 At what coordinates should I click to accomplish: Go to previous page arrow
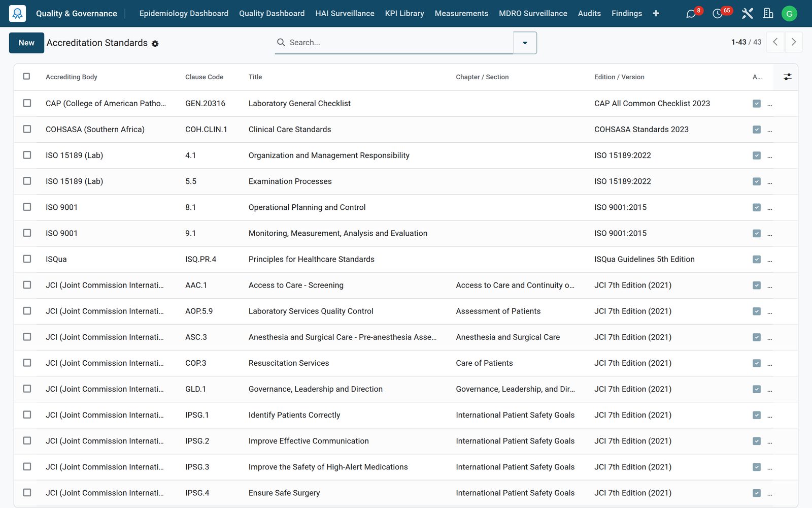[775, 42]
